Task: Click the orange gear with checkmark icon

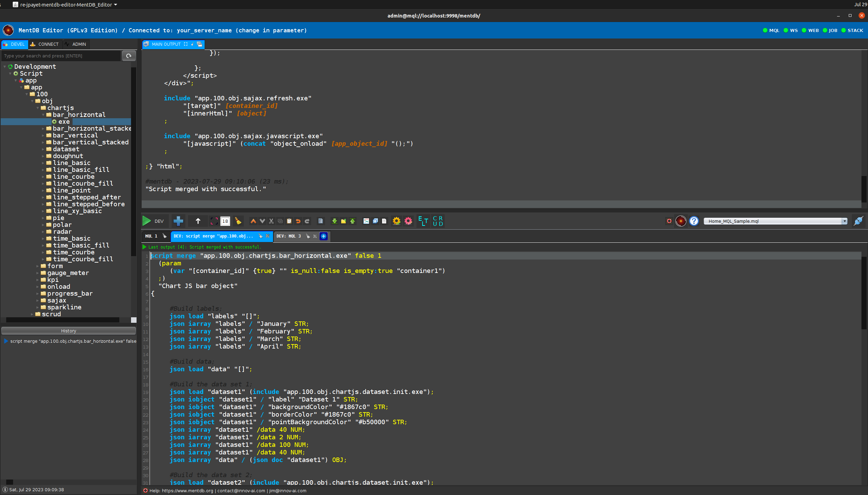Action: coord(397,221)
